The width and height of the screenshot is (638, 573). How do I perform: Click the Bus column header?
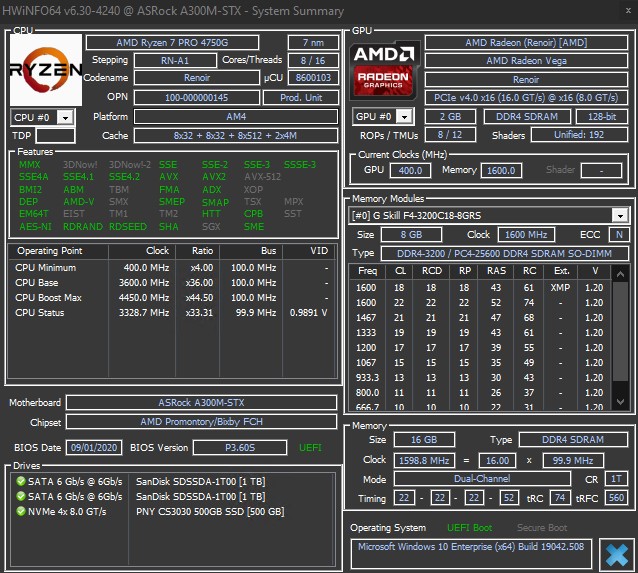(x=251, y=251)
